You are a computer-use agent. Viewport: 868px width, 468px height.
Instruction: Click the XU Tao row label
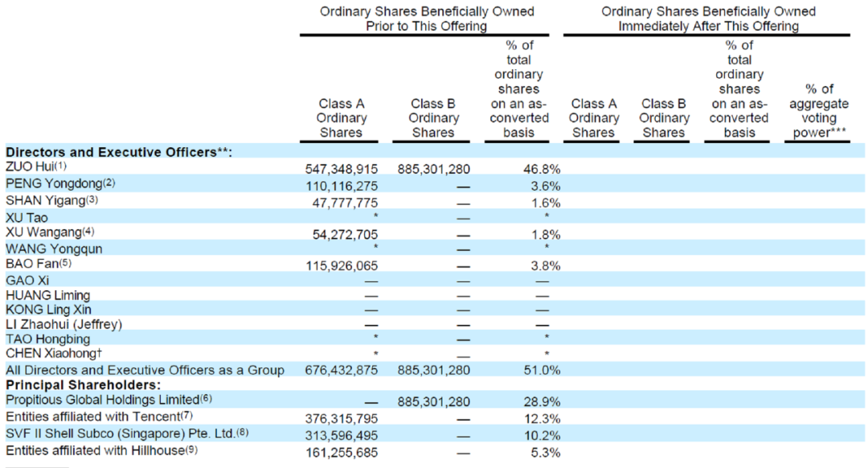pos(27,218)
